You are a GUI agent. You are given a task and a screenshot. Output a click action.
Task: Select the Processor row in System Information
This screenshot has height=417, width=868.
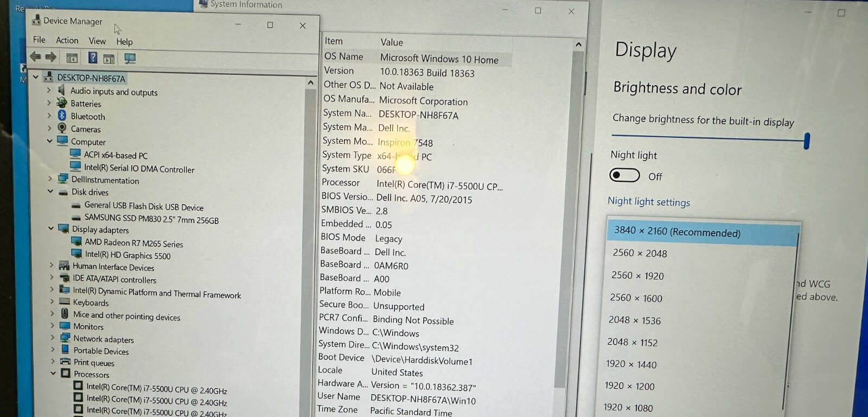tap(412, 184)
